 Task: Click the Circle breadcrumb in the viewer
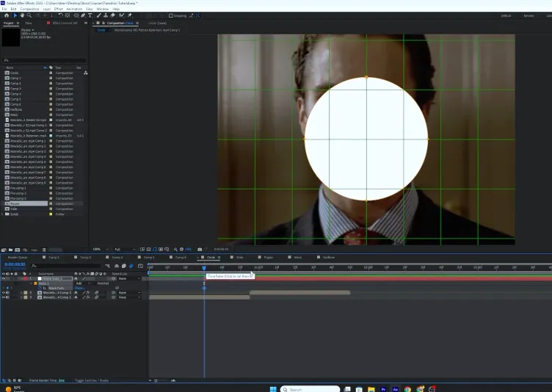[x=101, y=30]
